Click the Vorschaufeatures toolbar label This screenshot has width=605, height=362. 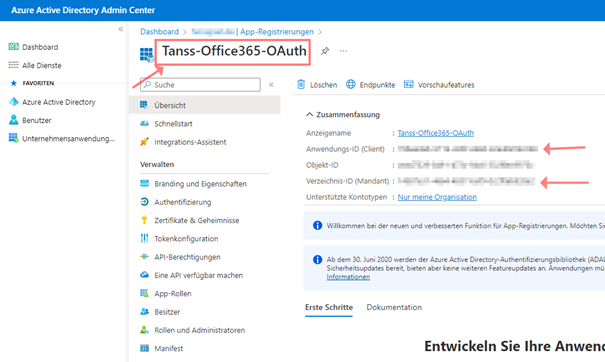[446, 85]
